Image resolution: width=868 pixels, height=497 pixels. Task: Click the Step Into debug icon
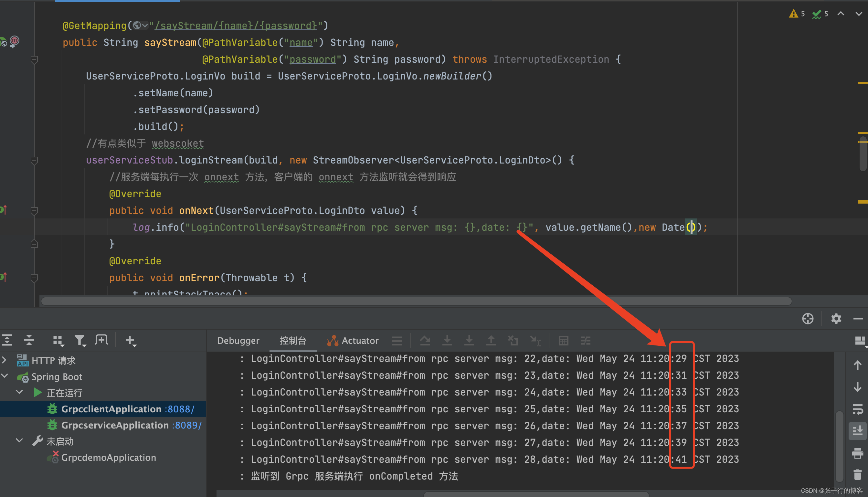[447, 341]
